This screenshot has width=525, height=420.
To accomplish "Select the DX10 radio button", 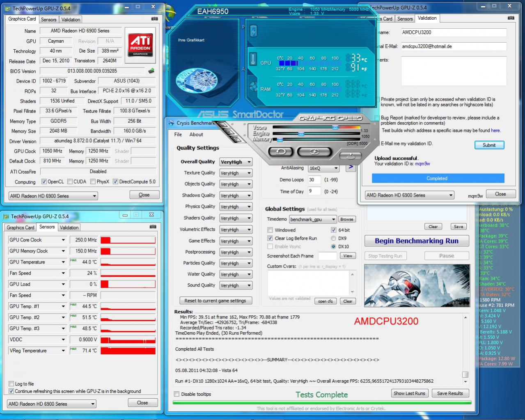I will coord(333,246).
